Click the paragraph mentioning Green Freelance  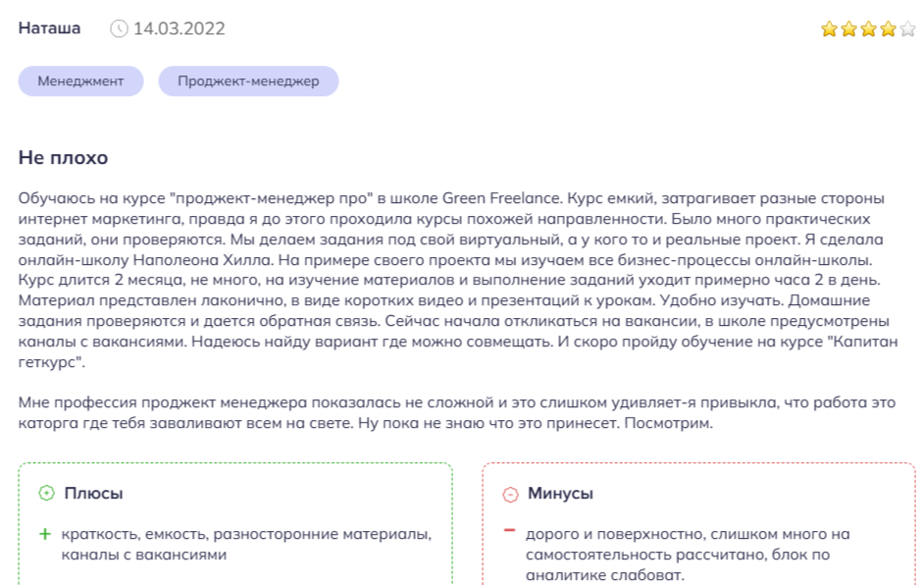pyautogui.click(x=458, y=280)
